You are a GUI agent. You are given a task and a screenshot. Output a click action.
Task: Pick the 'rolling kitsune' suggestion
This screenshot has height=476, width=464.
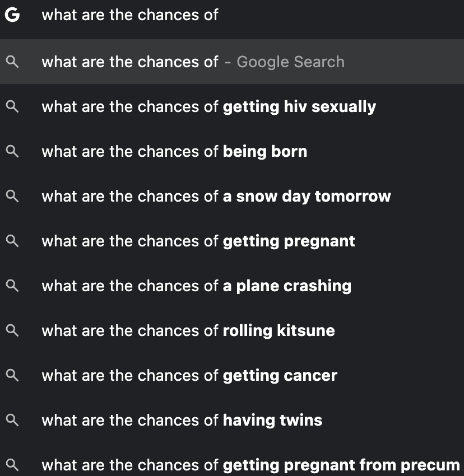pos(188,331)
